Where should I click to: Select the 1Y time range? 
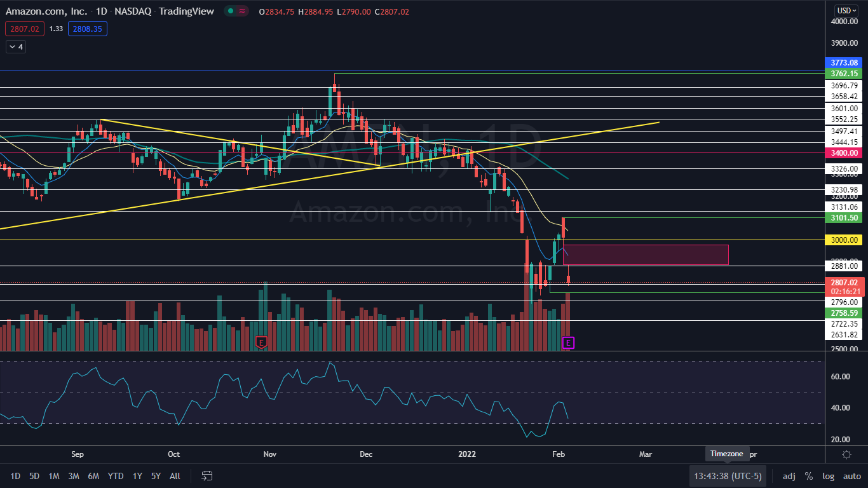(x=137, y=476)
